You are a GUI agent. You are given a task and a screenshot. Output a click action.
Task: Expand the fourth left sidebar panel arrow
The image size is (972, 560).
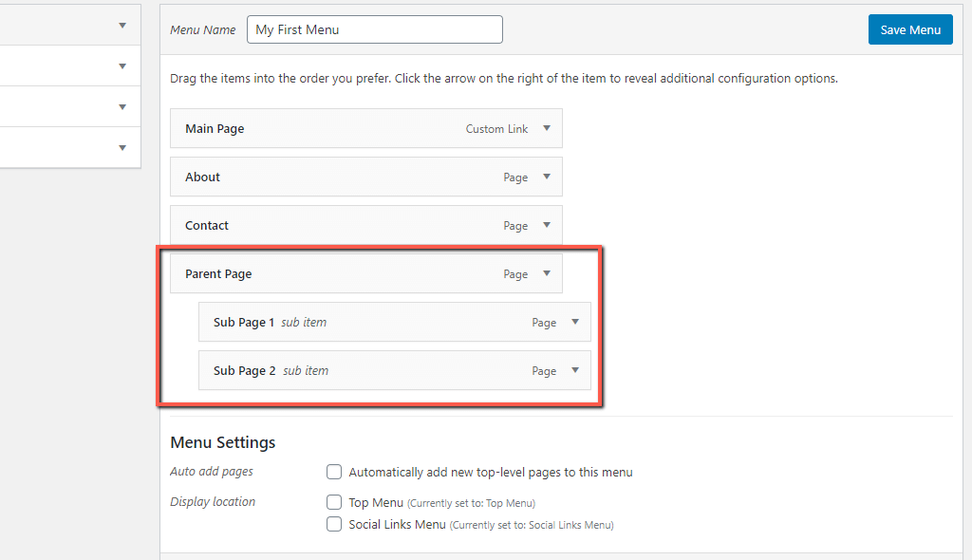(122, 148)
